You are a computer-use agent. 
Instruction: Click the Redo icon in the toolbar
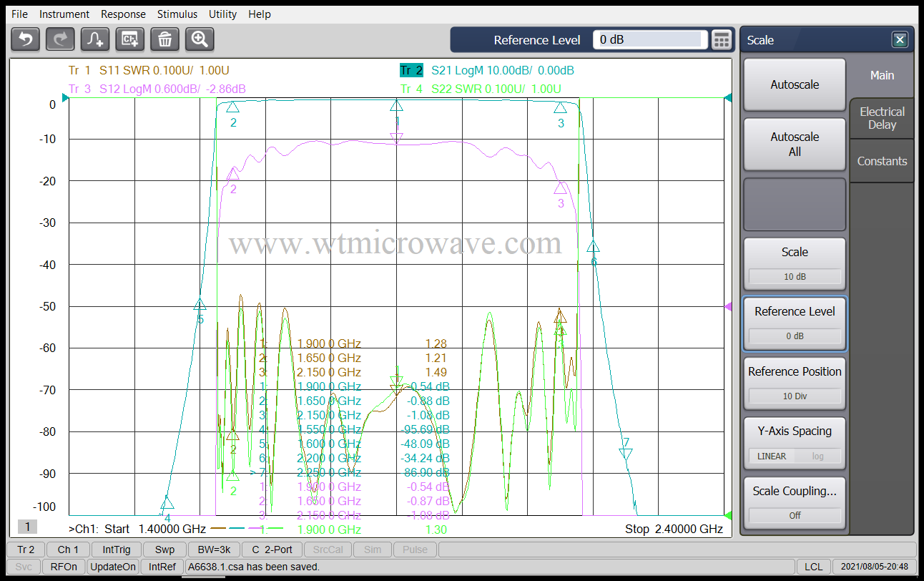[60, 39]
